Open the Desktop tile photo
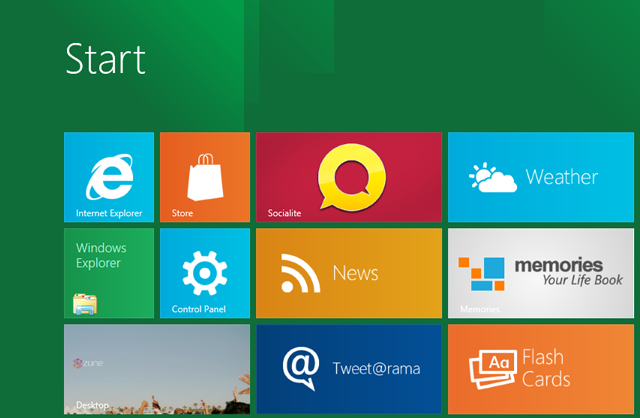 (157, 369)
